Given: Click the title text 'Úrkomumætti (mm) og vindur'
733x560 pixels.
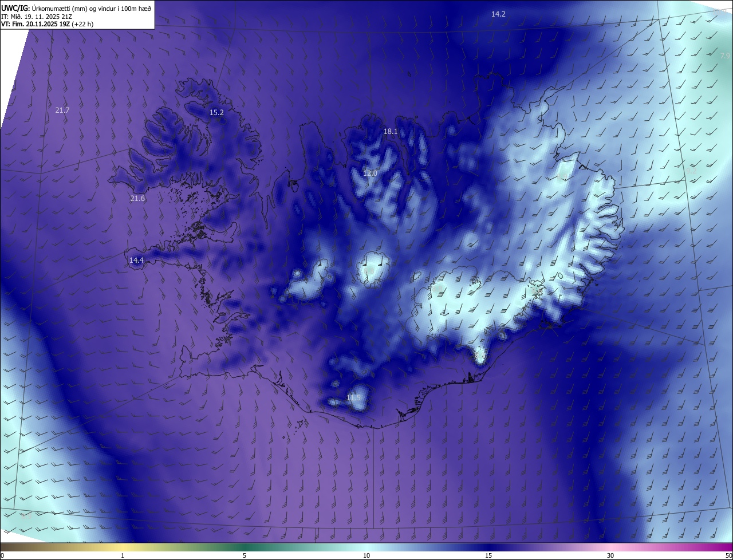Looking at the screenshot, I should 75,8.
